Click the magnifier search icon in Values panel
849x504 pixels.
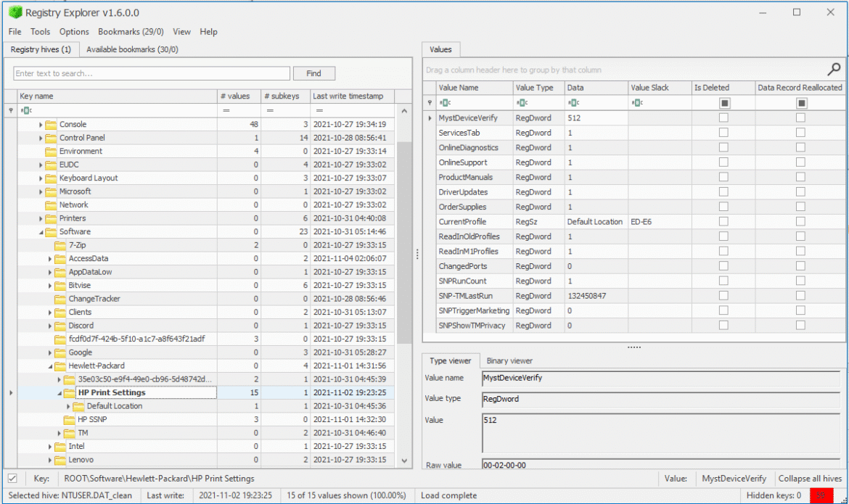click(834, 70)
